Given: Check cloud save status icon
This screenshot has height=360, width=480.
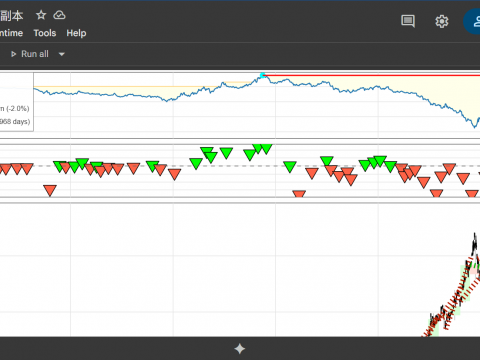Looking at the screenshot, I should point(59,15).
